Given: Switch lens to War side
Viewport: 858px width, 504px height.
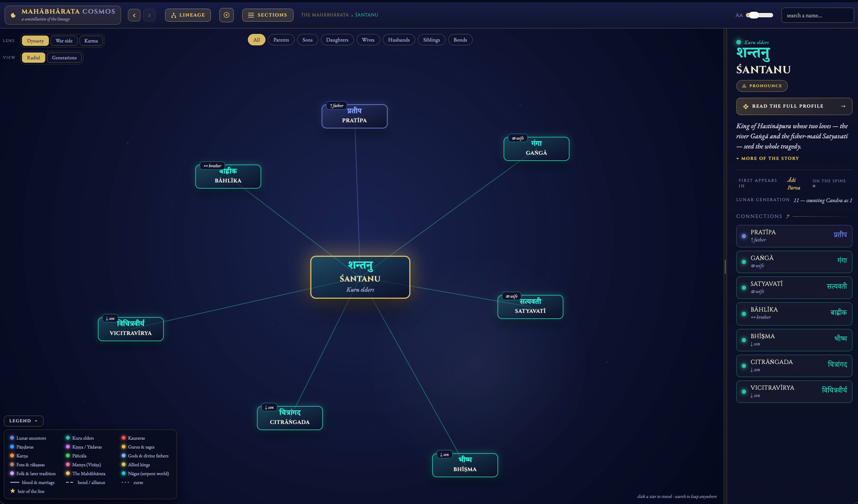Looking at the screenshot, I should [64, 41].
